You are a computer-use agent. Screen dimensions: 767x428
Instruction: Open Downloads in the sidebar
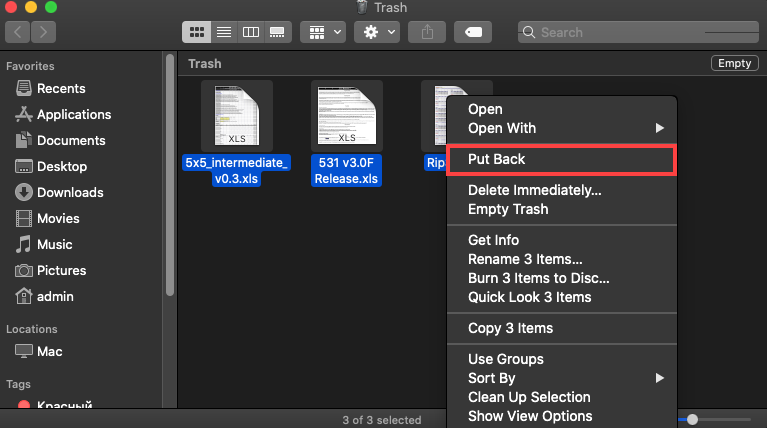click(59, 192)
